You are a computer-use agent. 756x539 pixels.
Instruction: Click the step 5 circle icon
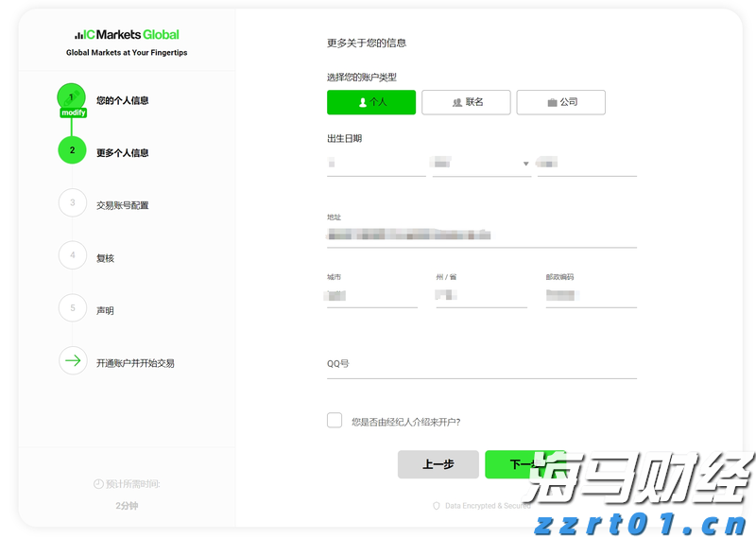coord(72,308)
